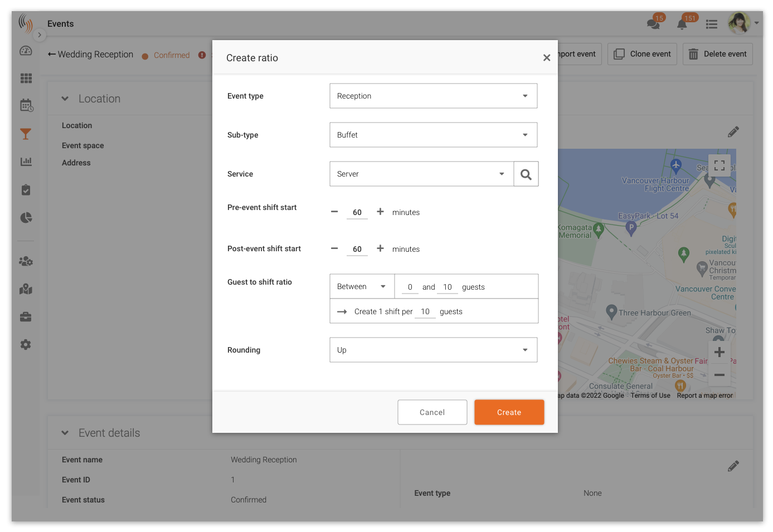Edit Location with the pencil icon

click(733, 132)
